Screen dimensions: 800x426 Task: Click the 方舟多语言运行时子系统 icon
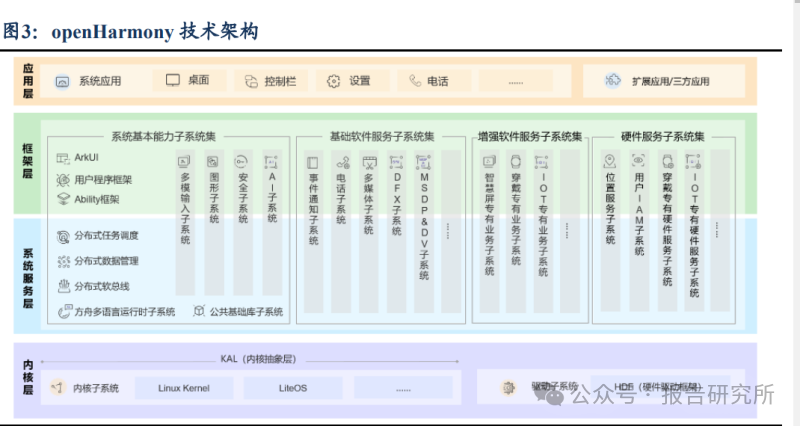pos(64,312)
